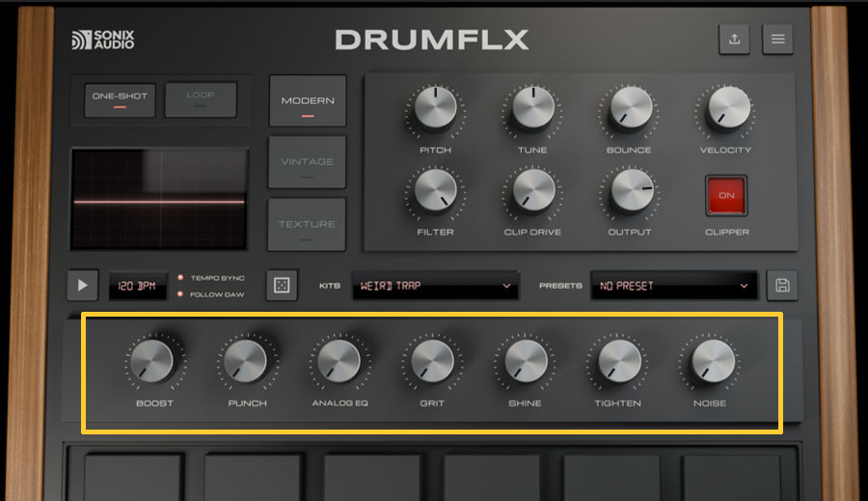Toggle the Clipper ON button
Screen dimensions: 868x501
click(726, 195)
